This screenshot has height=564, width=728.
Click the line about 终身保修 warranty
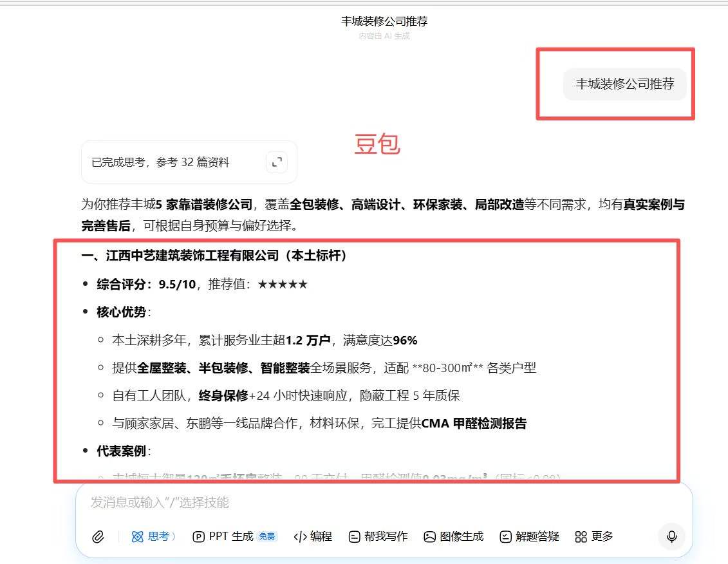tap(286, 395)
